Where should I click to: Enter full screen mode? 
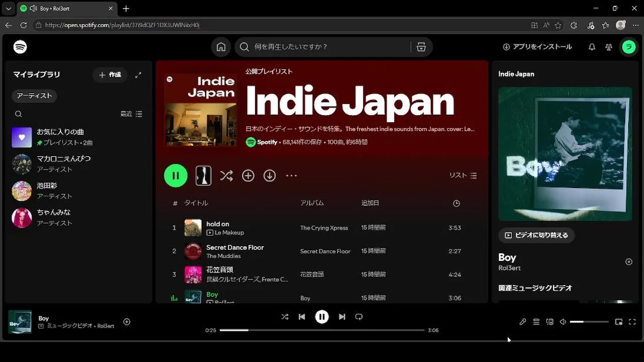tap(632, 322)
